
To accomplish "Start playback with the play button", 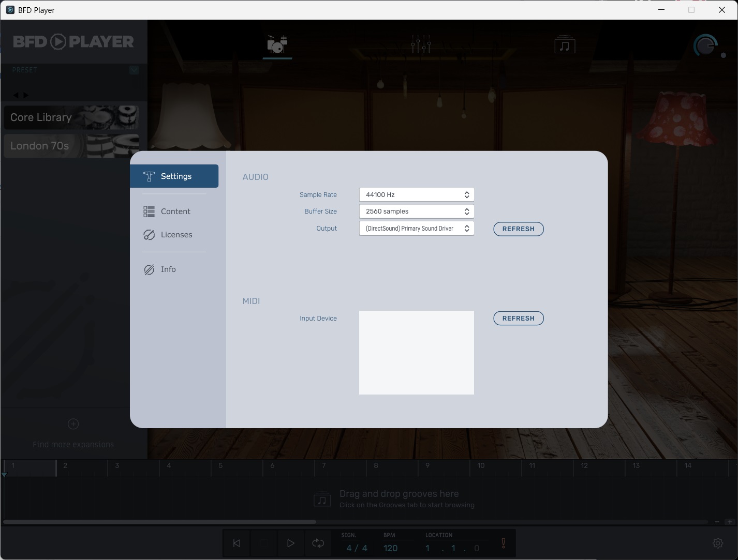I will (x=290, y=543).
